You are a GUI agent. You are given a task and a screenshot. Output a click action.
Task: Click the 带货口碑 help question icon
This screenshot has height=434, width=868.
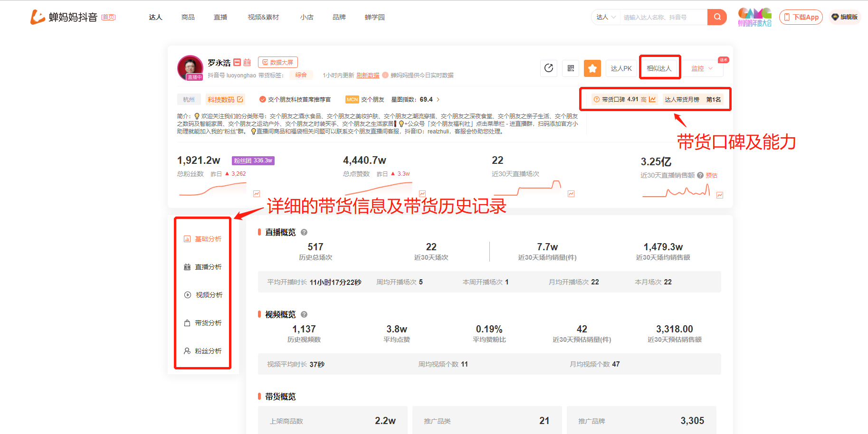[x=597, y=99]
